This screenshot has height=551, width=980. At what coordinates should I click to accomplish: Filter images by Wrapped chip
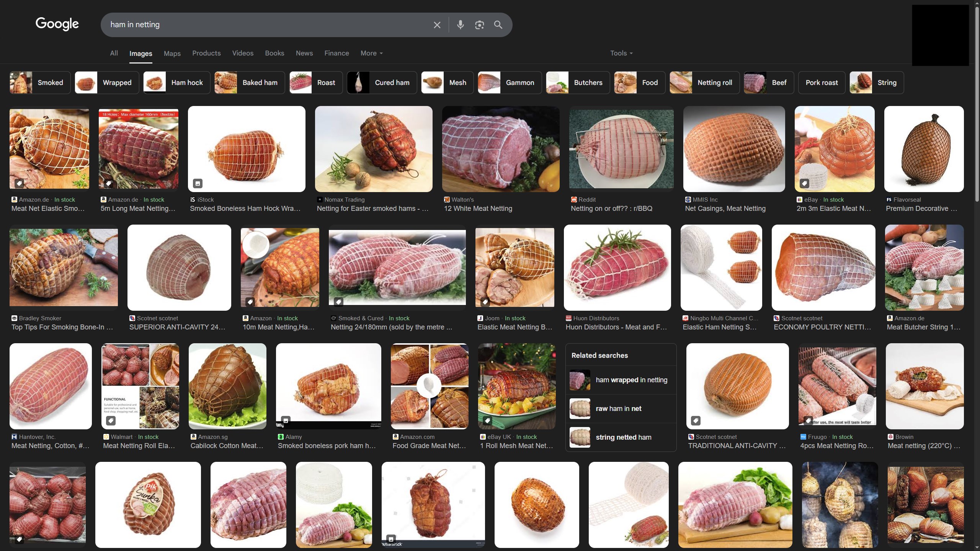click(x=107, y=83)
